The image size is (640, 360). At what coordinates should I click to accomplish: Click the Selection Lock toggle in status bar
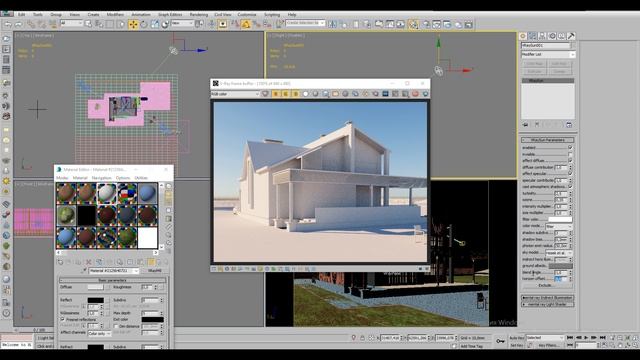click(x=362, y=338)
